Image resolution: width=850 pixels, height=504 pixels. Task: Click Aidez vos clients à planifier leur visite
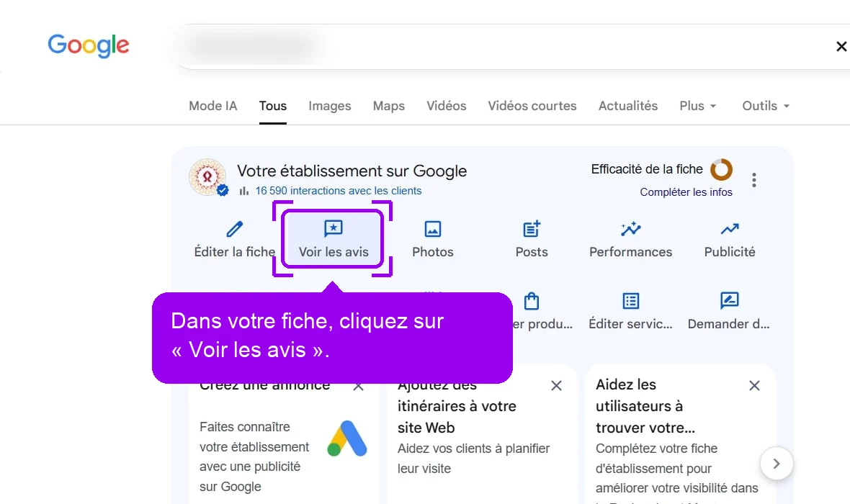(473, 459)
